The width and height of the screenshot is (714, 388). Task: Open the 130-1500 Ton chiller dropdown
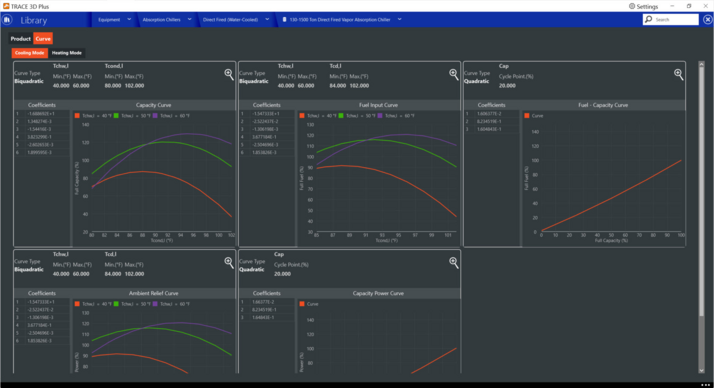point(399,20)
